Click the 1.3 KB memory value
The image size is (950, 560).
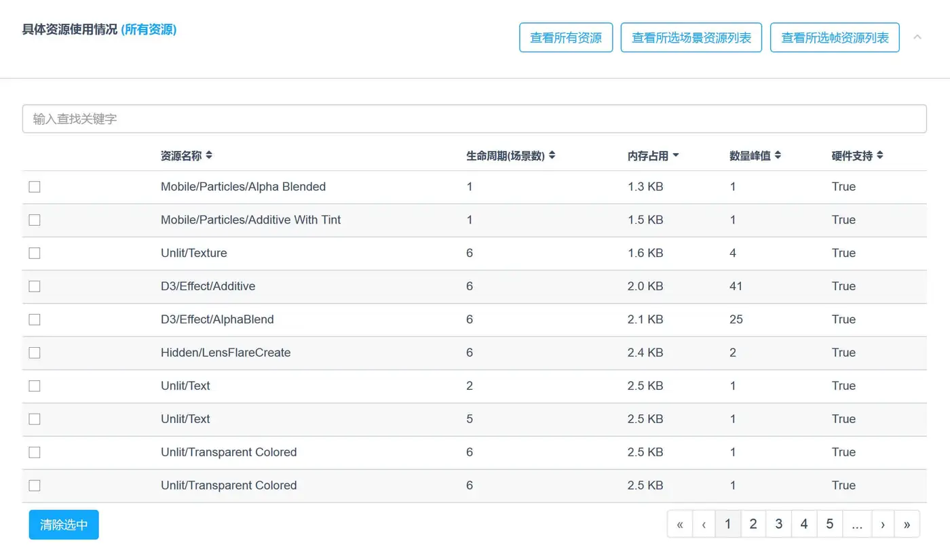click(645, 186)
